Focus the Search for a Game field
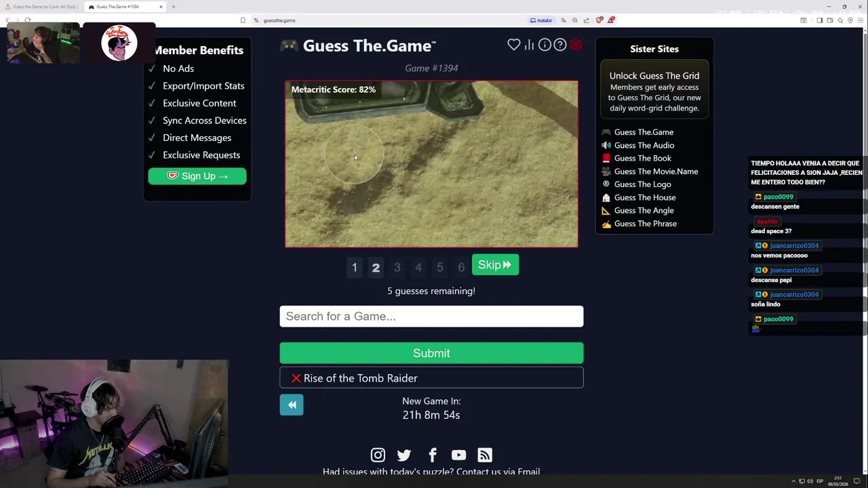Image resolution: width=868 pixels, height=488 pixels. (x=431, y=317)
